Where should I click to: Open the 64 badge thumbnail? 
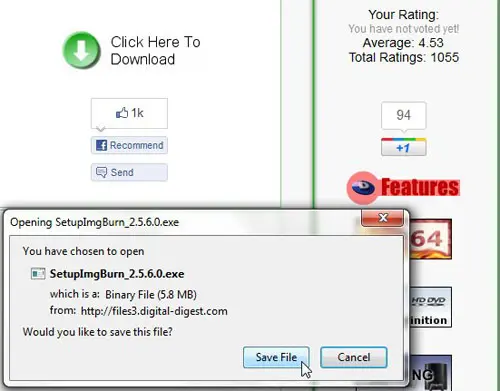pos(430,239)
